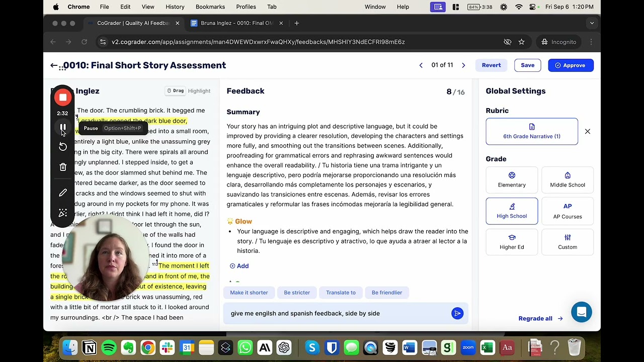Image resolution: width=644 pixels, height=362 pixels.
Task: Go back using the arrow beside the assignment title
Action: [54, 65]
